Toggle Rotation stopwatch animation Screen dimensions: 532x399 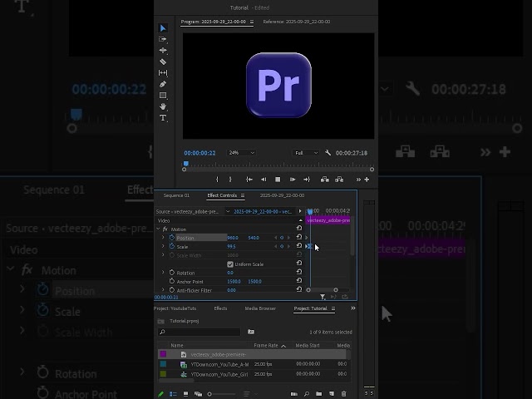172,273
